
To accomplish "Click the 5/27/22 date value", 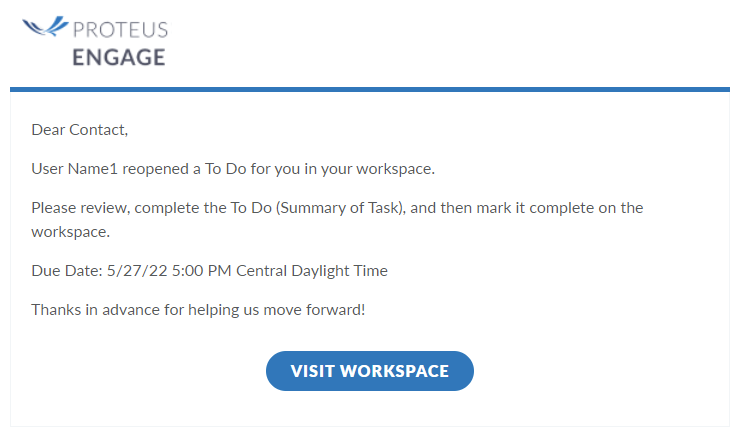I will pyautogui.click(x=137, y=271).
